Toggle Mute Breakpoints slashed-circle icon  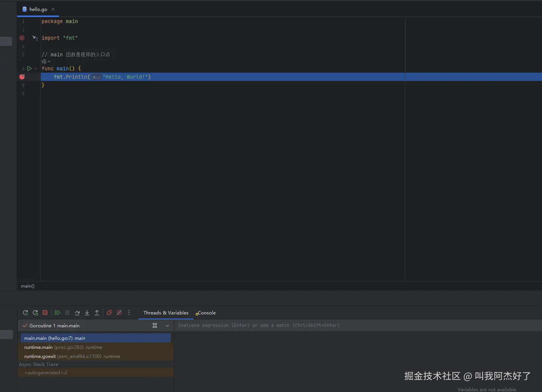point(119,313)
